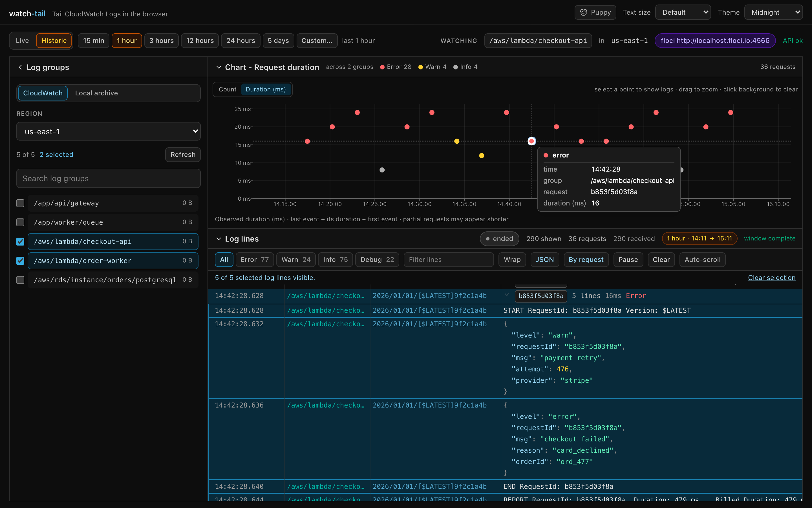The width and height of the screenshot is (812, 508).
Task: Toggle the Wrap option
Action: (512, 260)
